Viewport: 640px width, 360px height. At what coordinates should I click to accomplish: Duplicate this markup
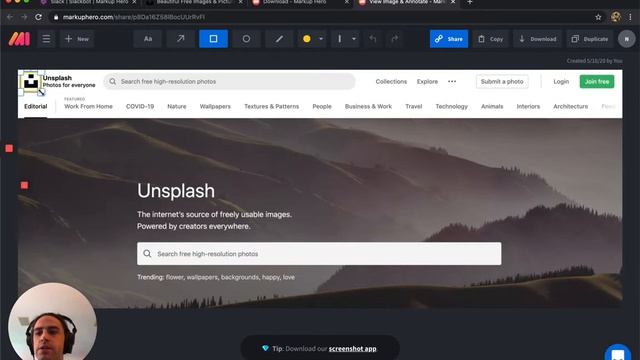pyautogui.click(x=589, y=39)
